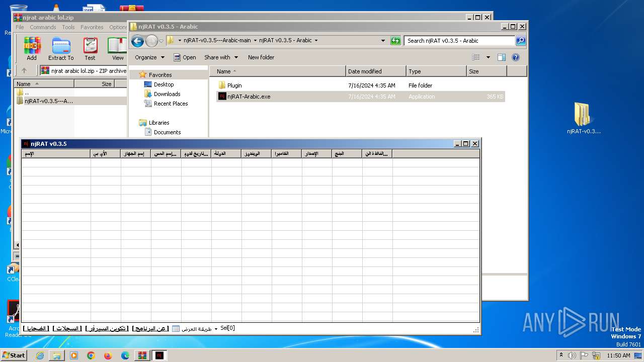Click السجلات tab in njRAT
This screenshot has width=644, height=362.
(68, 329)
